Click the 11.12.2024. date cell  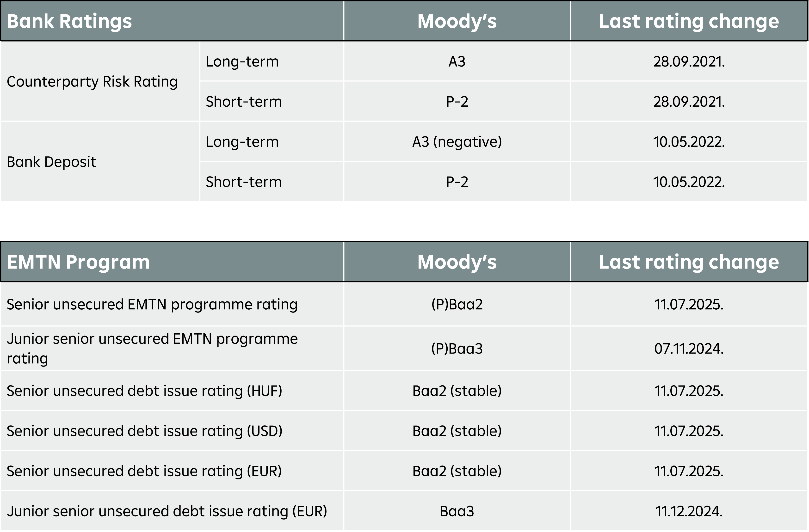pos(689,511)
